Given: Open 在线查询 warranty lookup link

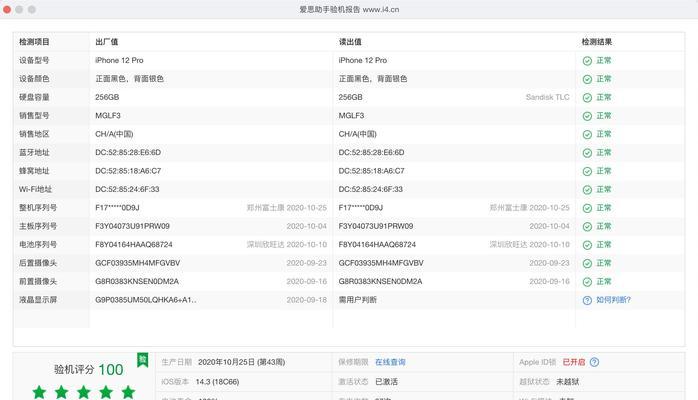Looking at the screenshot, I should coord(390,362).
